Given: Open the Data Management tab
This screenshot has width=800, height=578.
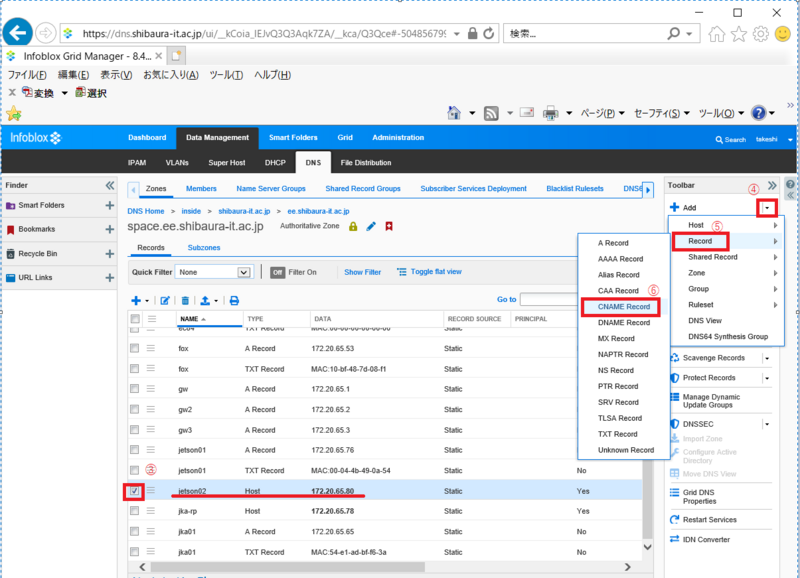Looking at the screenshot, I should pyautogui.click(x=217, y=138).
